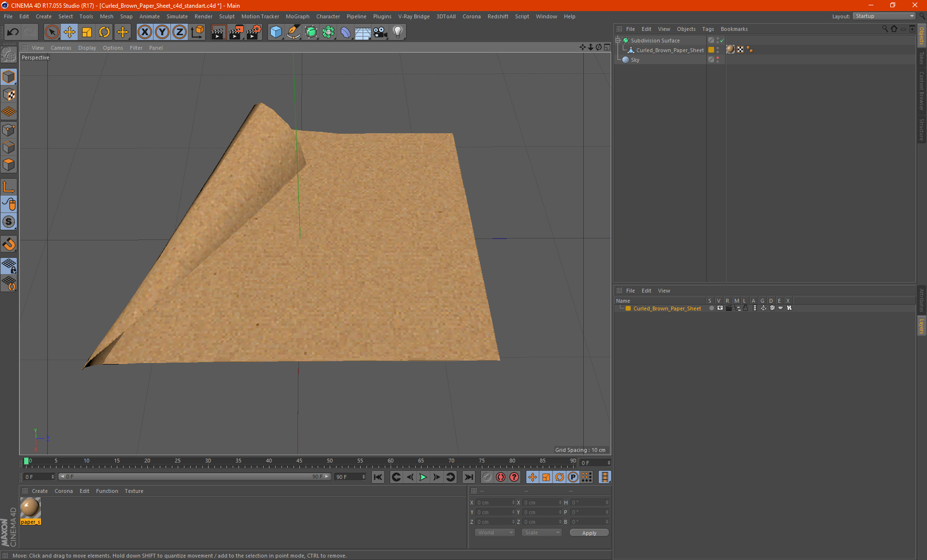927x560 pixels.
Task: Add a Light object
Action: (397, 32)
